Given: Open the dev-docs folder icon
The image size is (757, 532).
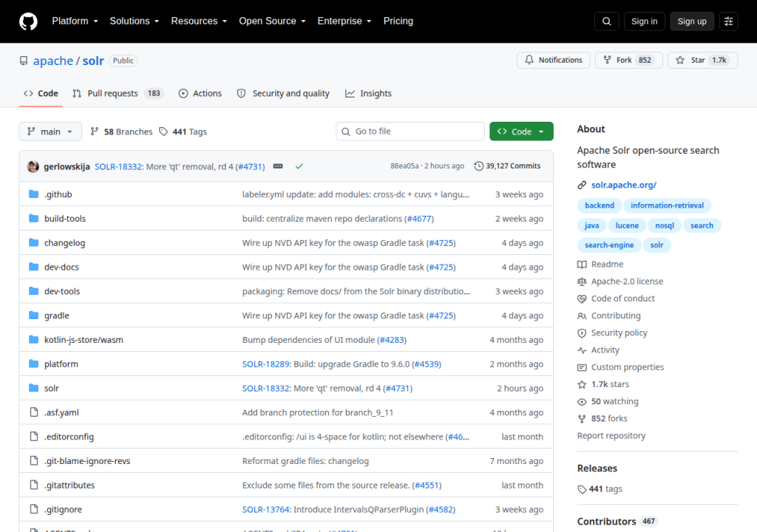Looking at the screenshot, I should (x=34, y=267).
